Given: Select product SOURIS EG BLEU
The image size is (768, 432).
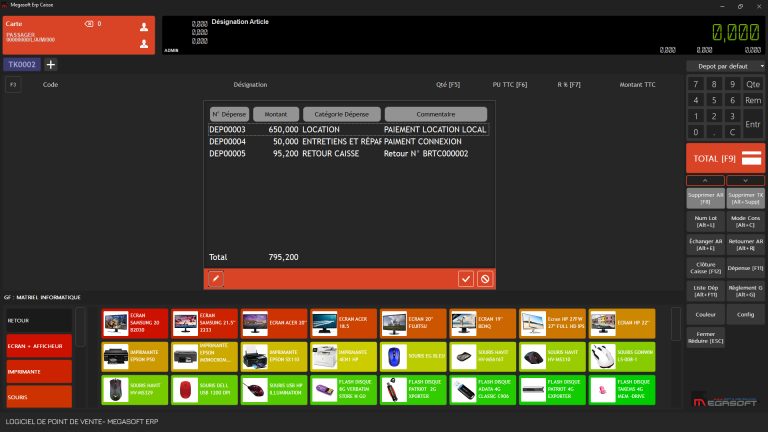Looking at the screenshot, I should click(x=413, y=357).
